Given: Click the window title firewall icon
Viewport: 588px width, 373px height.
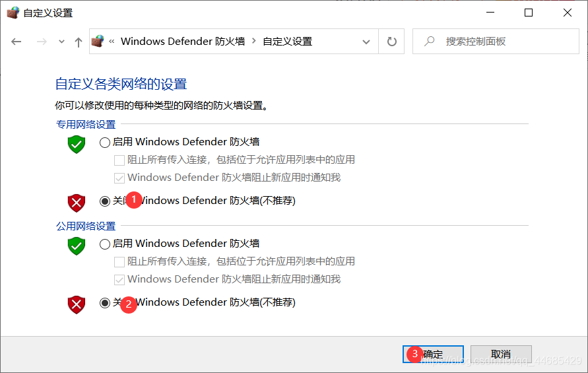Looking at the screenshot, I should [x=13, y=13].
